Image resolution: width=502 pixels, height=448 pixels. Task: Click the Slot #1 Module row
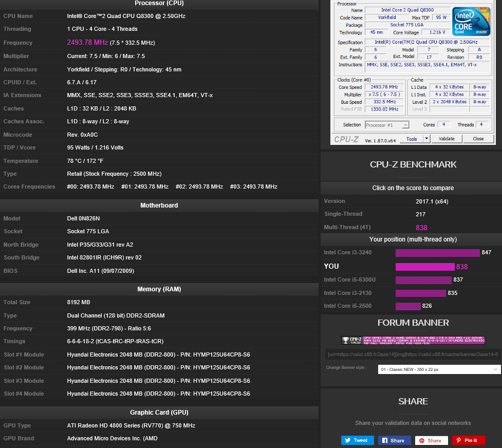[x=159, y=354]
